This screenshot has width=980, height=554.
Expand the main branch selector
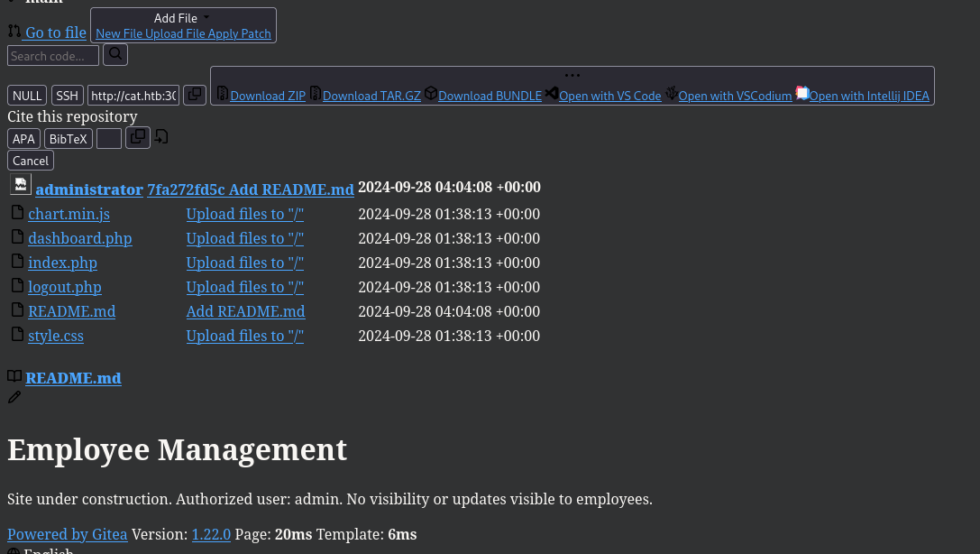pos(43,3)
